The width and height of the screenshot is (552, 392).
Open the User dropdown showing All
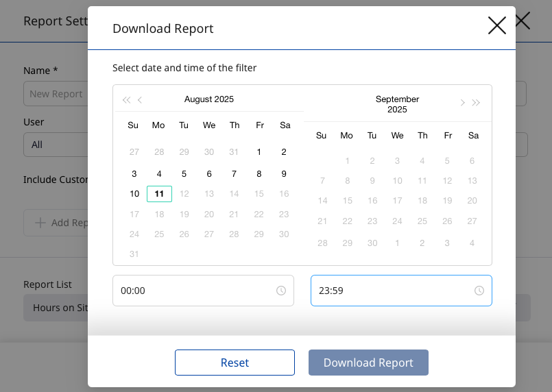55,145
